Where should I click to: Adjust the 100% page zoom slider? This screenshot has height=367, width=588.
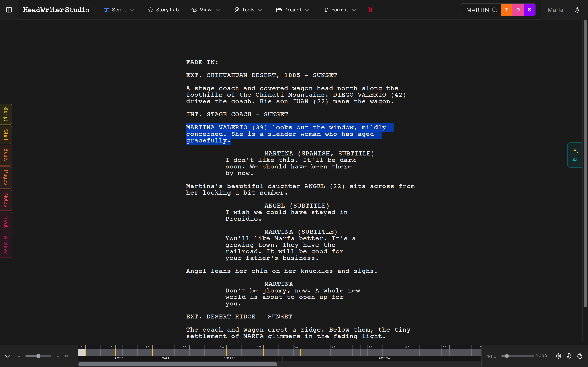tap(507, 356)
